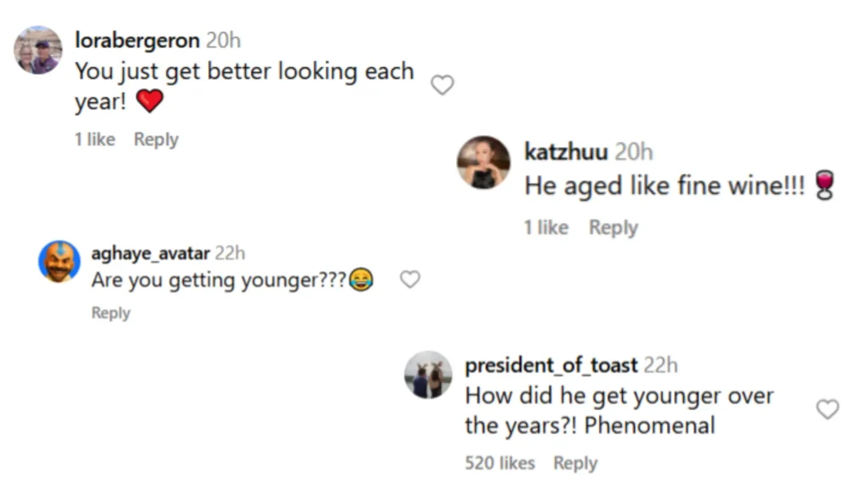Like lorabergeron's comment with the heart
The height and width of the screenshot is (488, 868).
pos(442,85)
